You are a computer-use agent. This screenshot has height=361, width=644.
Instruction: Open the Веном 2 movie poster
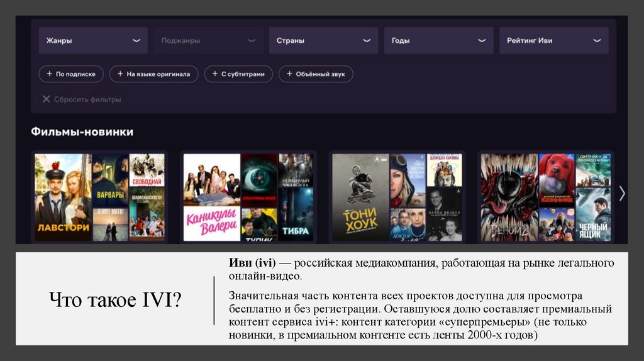pyautogui.click(x=509, y=197)
